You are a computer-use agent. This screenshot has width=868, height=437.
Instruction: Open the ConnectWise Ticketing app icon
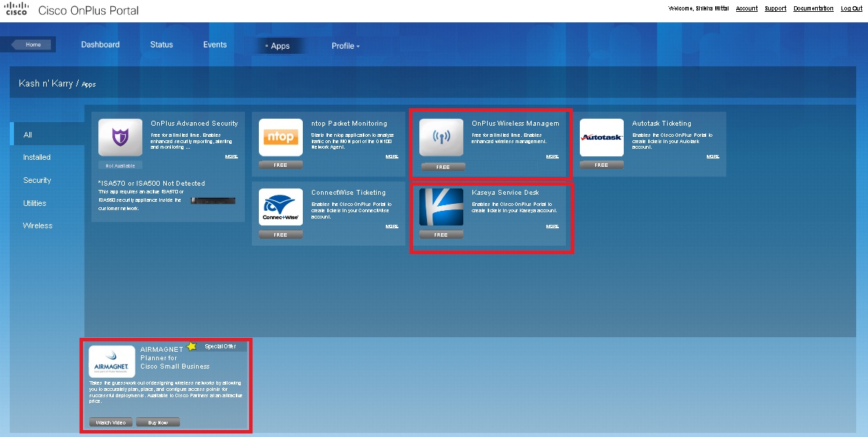(x=280, y=207)
